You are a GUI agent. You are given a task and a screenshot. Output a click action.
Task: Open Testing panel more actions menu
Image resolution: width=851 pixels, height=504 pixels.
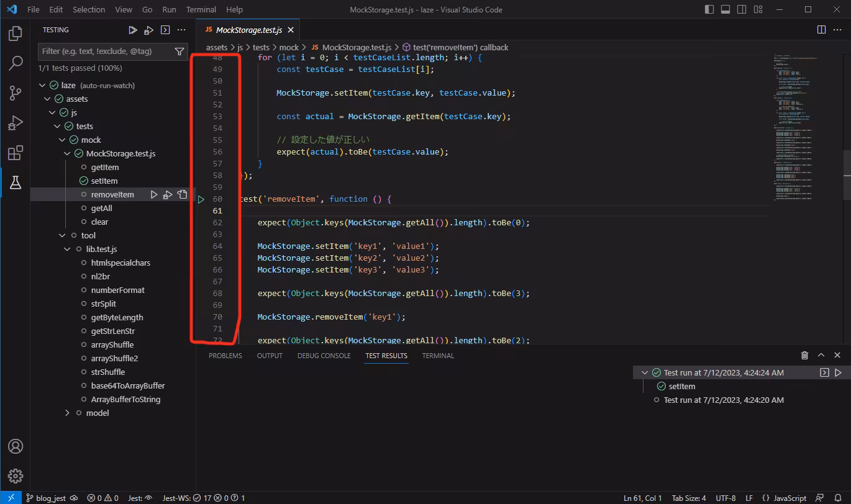click(181, 30)
